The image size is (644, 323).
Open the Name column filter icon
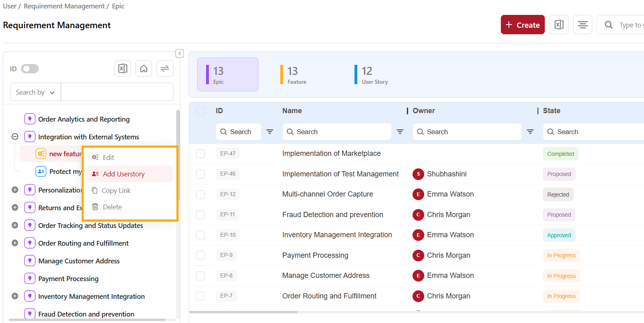click(x=400, y=132)
